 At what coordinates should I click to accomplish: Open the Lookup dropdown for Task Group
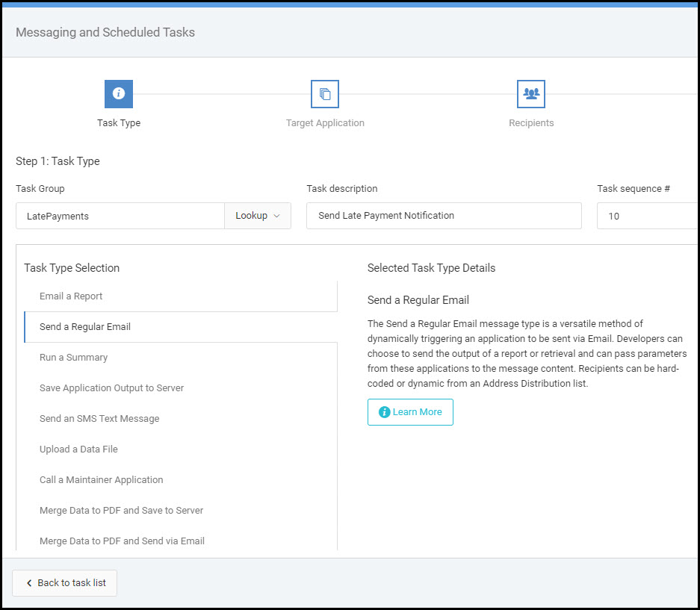[x=257, y=215]
